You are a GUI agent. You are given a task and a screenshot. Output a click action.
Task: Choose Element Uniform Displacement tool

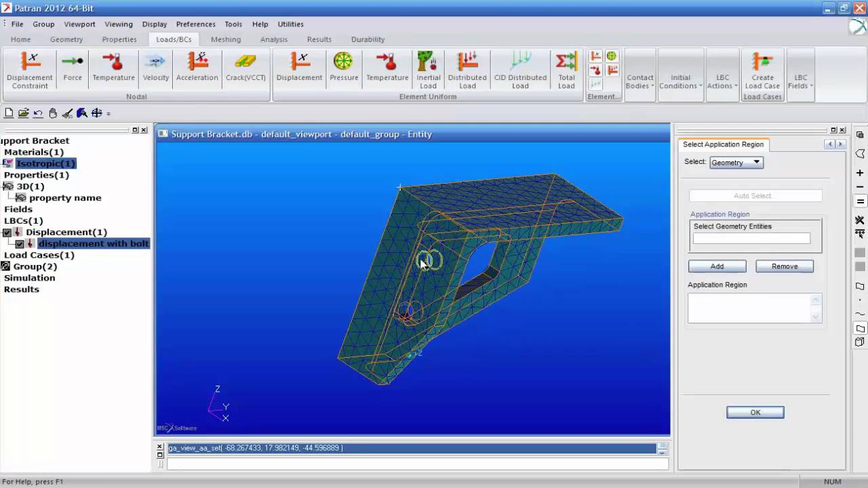(x=299, y=68)
